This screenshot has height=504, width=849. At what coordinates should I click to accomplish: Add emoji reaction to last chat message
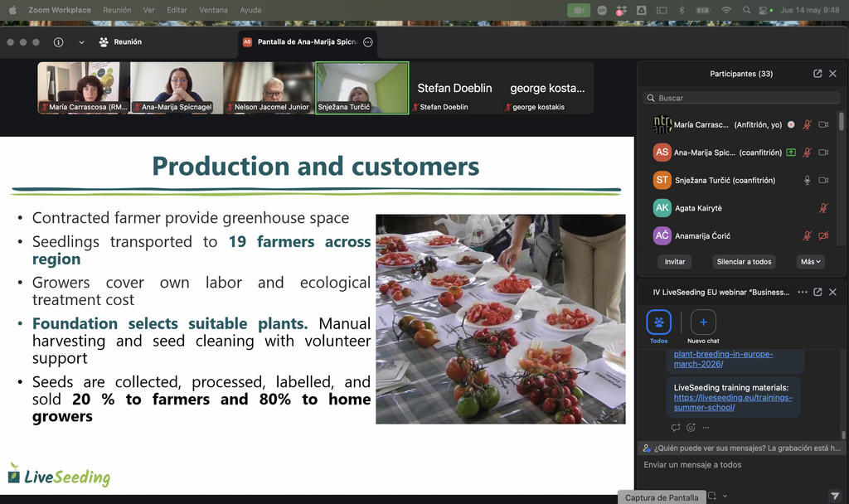[691, 427]
